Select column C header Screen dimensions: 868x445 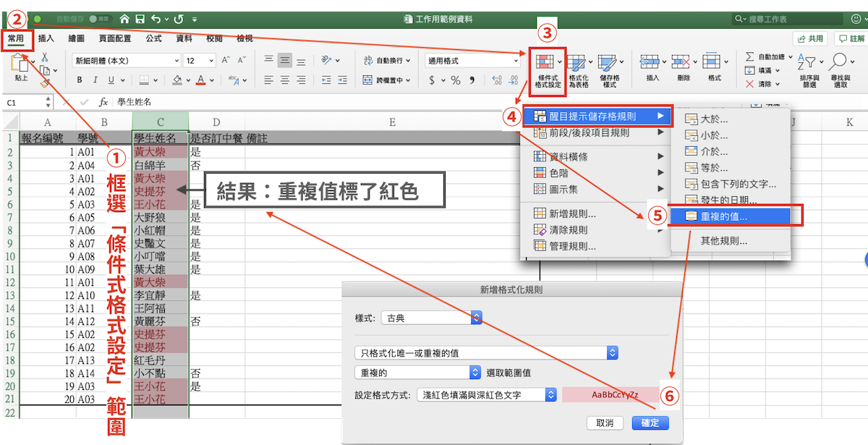pos(160,122)
